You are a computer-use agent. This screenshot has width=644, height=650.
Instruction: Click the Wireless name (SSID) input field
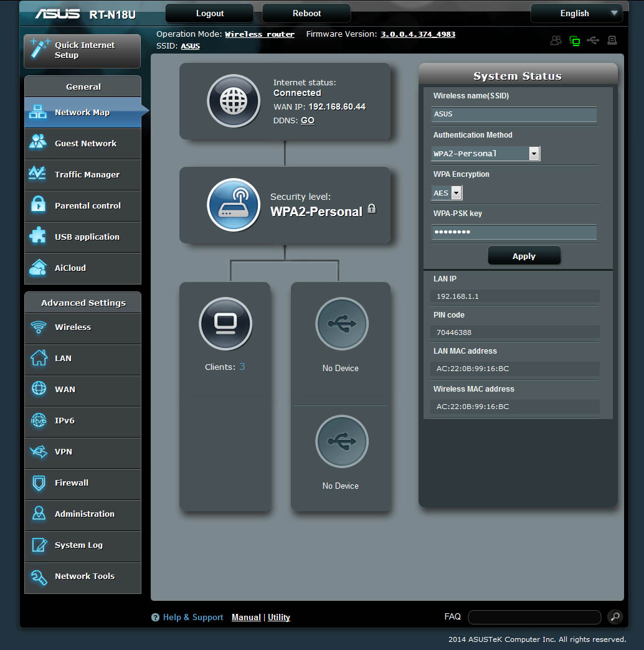point(514,114)
